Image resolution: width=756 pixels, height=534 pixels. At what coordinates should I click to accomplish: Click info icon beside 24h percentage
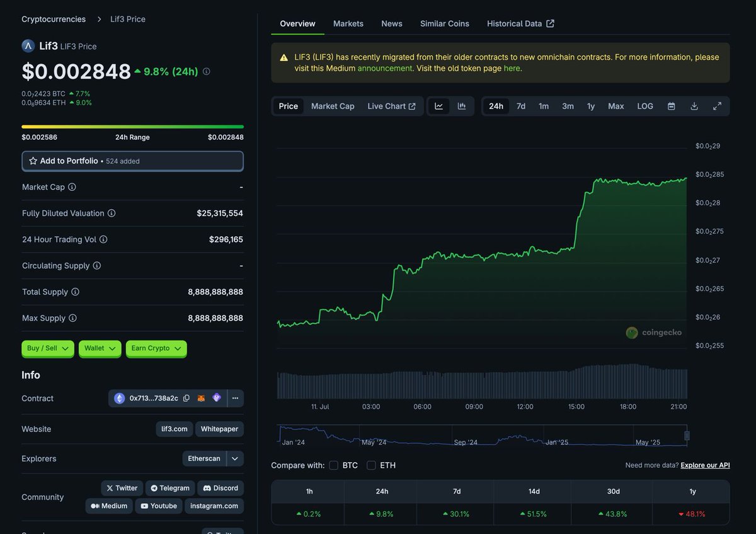206,72
